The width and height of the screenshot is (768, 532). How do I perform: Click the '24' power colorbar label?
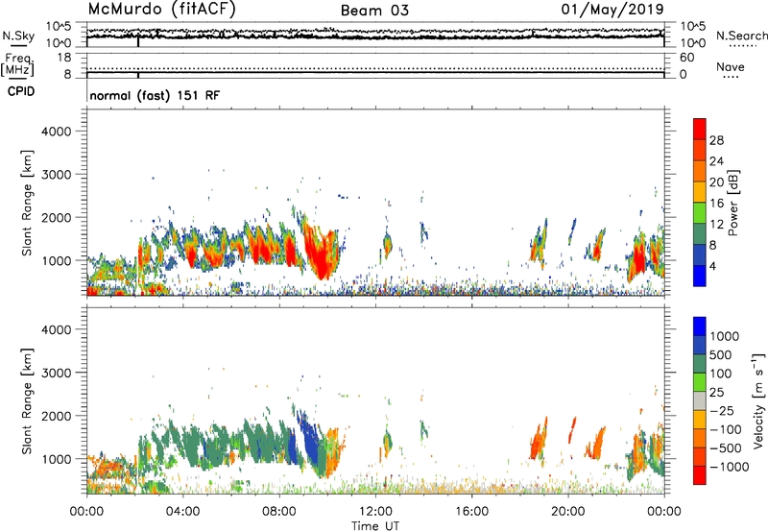coord(716,161)
